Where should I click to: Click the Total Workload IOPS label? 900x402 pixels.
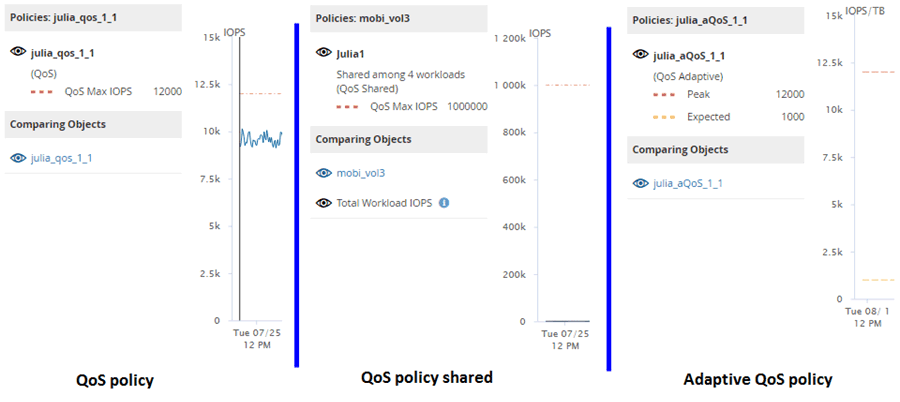[384, 202]
